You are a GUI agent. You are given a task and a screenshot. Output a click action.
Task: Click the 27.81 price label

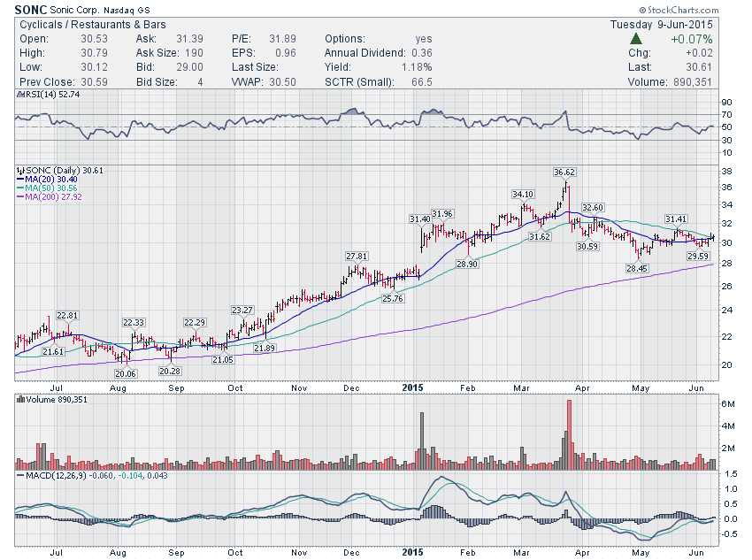(x=357, y=256)
